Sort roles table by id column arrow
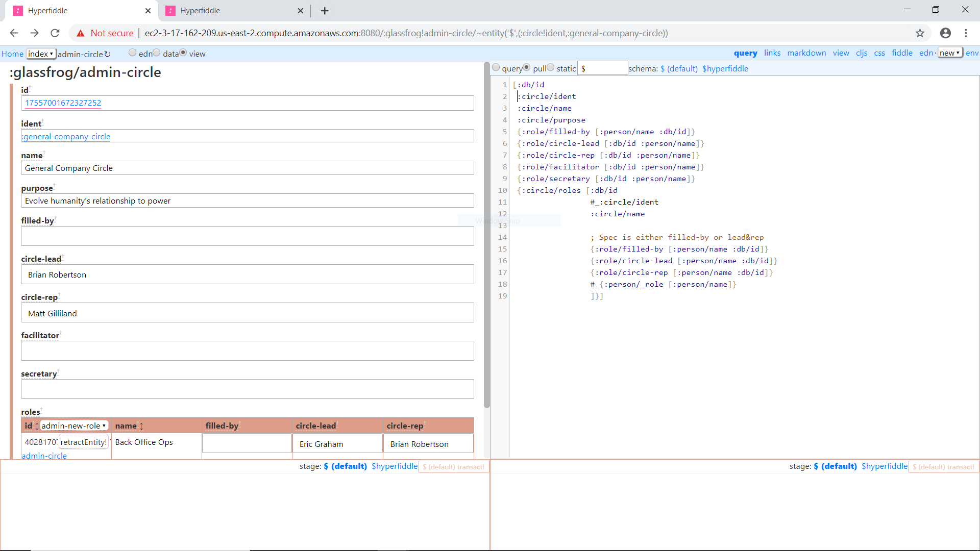Image resolution: width=980 pixels, height=551 pixels. click(37, 426)
